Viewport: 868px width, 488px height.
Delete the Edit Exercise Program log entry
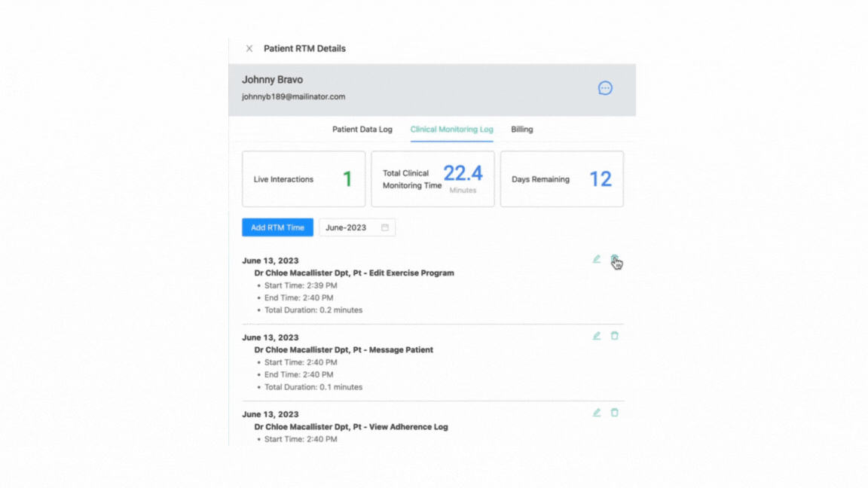(x=614, y=259)
